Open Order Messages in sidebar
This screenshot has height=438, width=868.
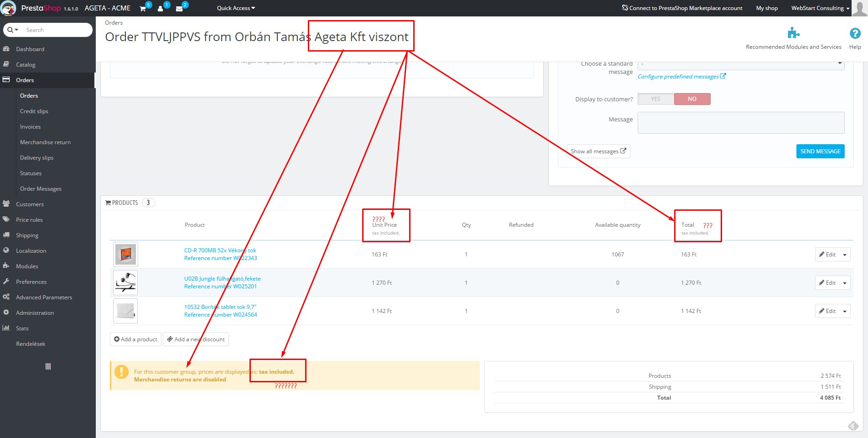[41, 189]
